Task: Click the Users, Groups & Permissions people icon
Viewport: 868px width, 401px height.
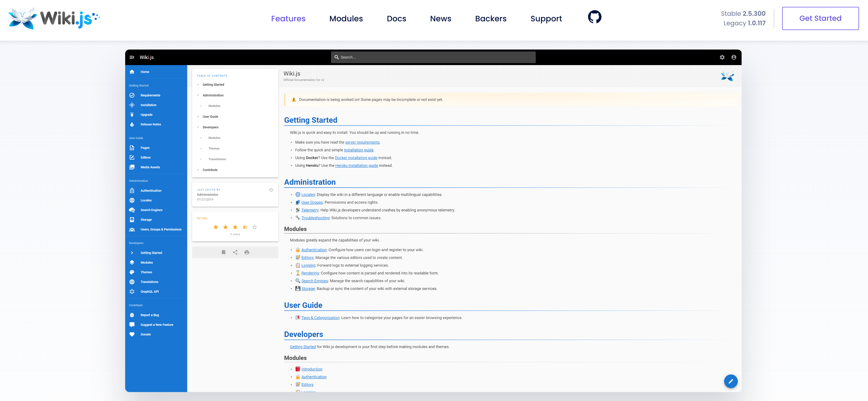Action: [132, 229]
